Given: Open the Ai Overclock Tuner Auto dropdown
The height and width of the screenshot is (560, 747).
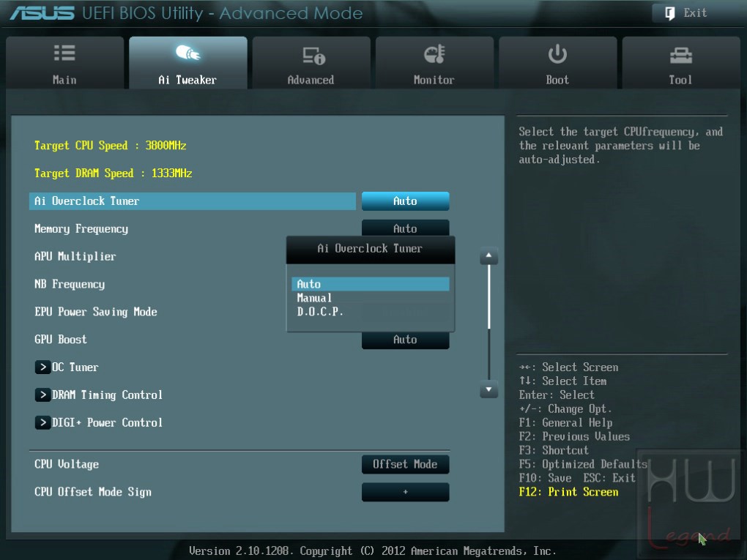Looking at the screenshot, I should tap(406, 201).
